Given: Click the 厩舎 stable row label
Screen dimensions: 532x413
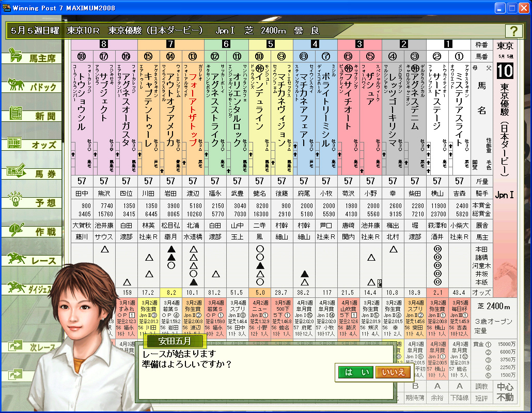Looking at the screenshot, I should (x=481, y=225).
